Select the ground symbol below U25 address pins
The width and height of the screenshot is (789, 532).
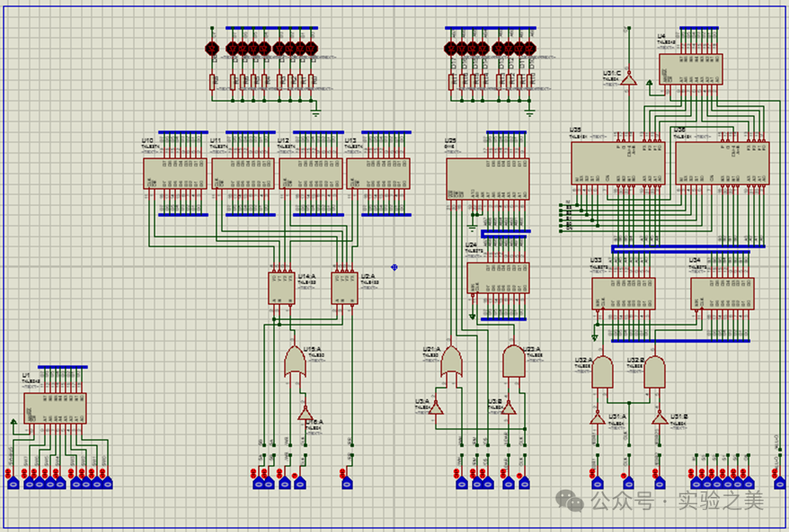(x=472, y=228)
